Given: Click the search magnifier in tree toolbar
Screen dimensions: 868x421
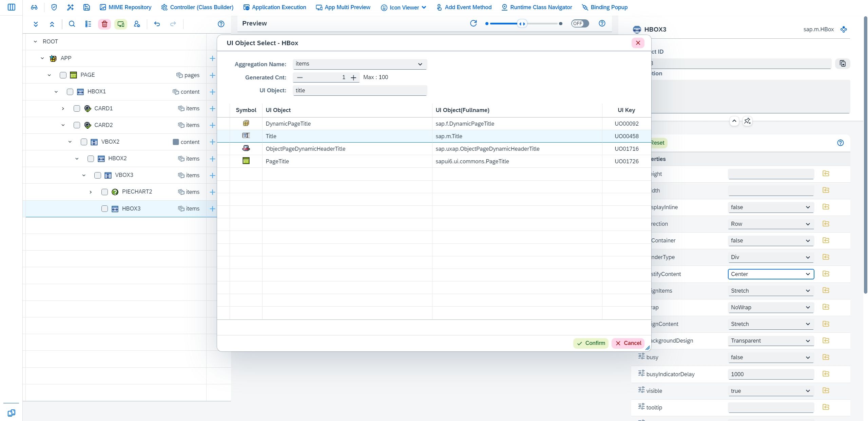Looking at the screenshot, I should point(72,24).
